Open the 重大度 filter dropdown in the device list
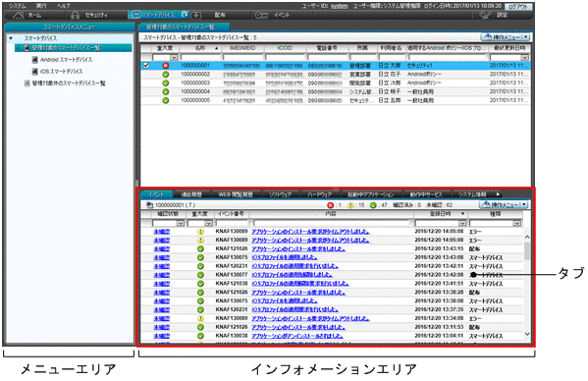Viewport: 588px width, 381px height. coord(173,57)
